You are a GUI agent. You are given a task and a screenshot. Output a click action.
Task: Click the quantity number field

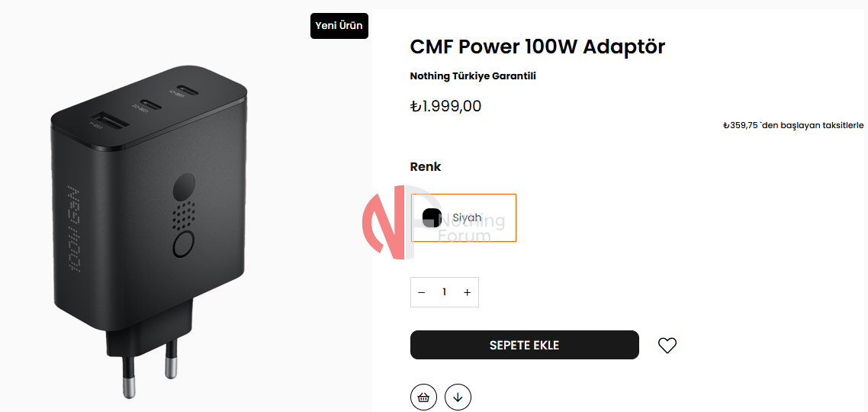tap(444, 292)
